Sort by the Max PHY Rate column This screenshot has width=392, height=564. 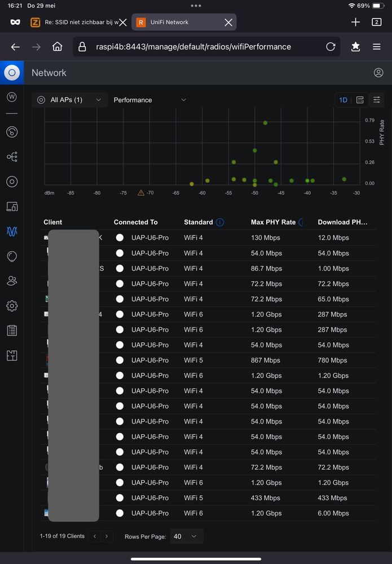(x=273, y=222)
